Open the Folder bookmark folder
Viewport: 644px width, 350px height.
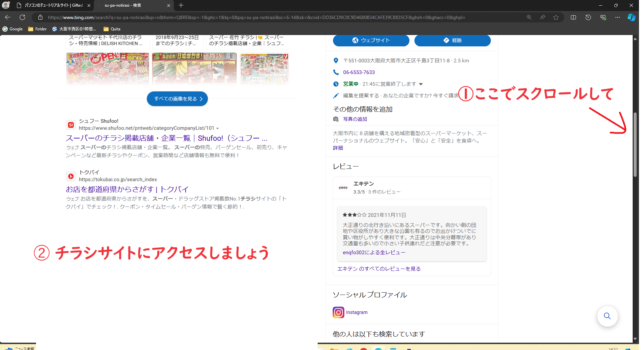tap(37, 29)
